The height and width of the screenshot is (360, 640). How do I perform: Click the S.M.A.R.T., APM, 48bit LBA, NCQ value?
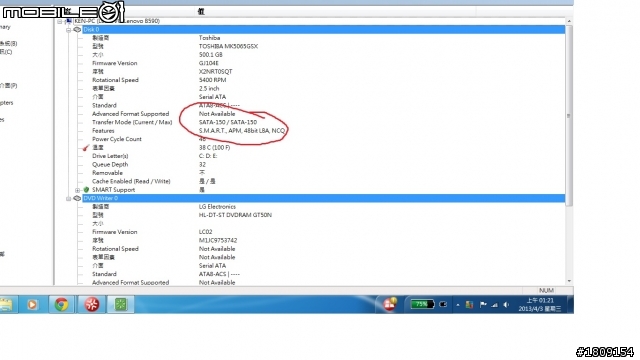point(242,131)
